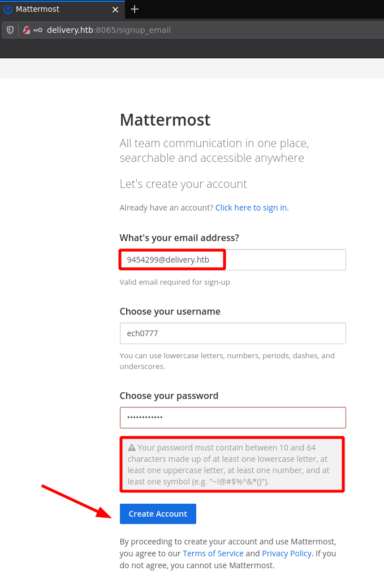
Task: Click the Mattermost favicon in the tab
Action: [x=8, y=10]
